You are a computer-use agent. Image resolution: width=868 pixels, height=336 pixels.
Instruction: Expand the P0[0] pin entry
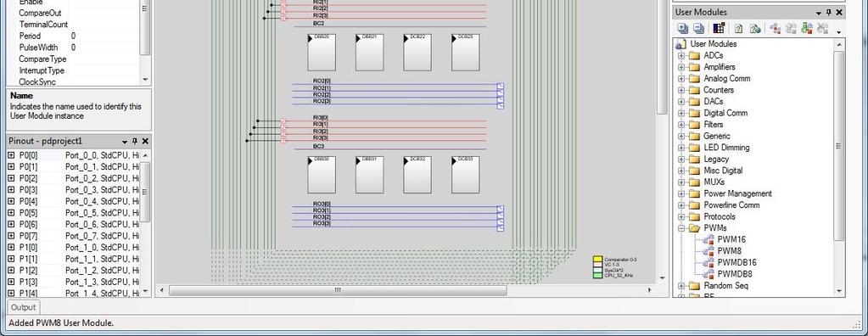click(11, 155)
